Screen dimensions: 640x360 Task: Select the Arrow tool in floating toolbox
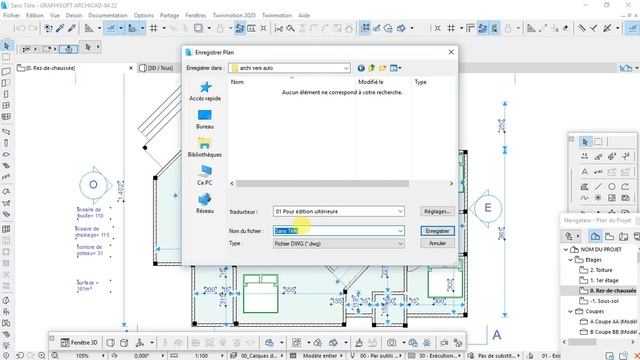tap(585, 142)
